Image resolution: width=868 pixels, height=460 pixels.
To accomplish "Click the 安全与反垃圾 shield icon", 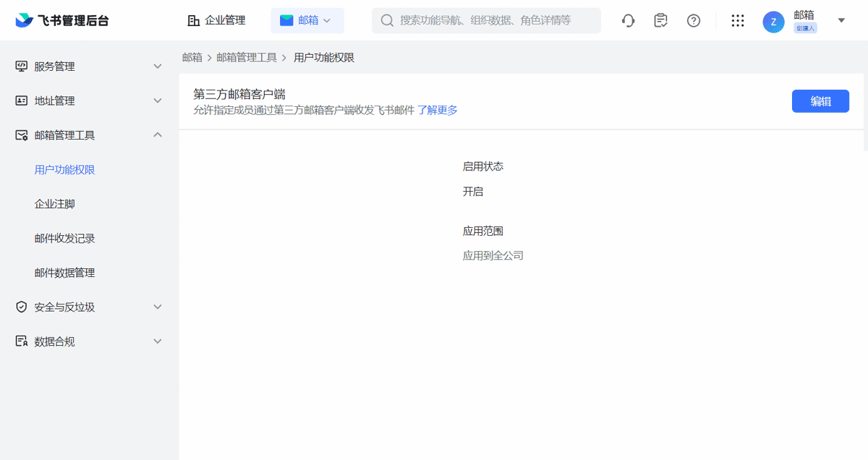I will pyautogui.click(x=21, y=307).
